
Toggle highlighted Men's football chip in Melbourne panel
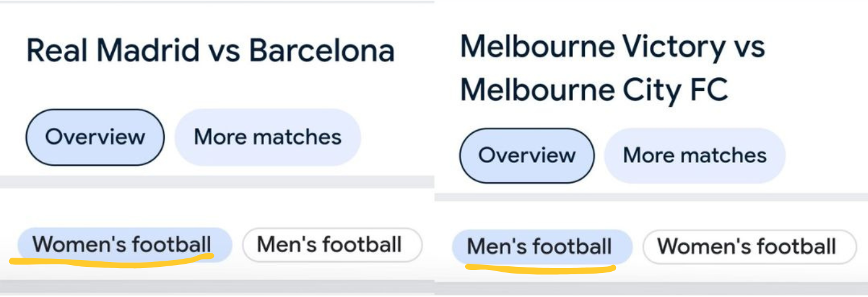(x=541, y=247)
